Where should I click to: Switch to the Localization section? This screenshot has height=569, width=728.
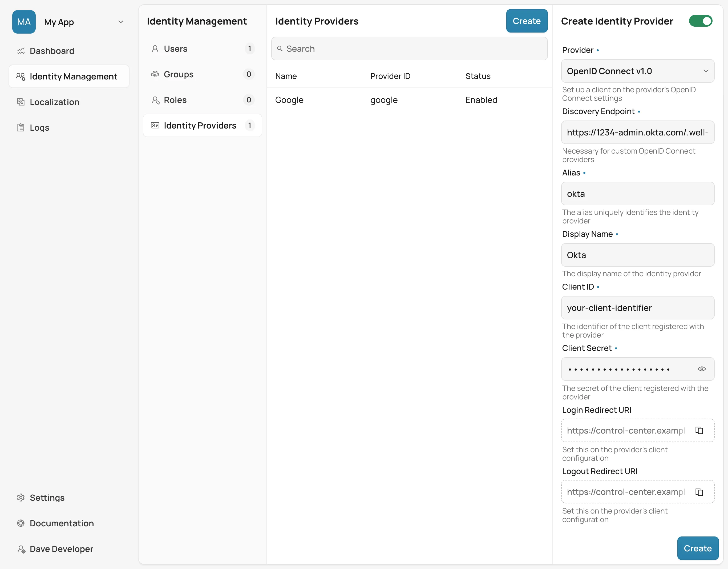54,102
